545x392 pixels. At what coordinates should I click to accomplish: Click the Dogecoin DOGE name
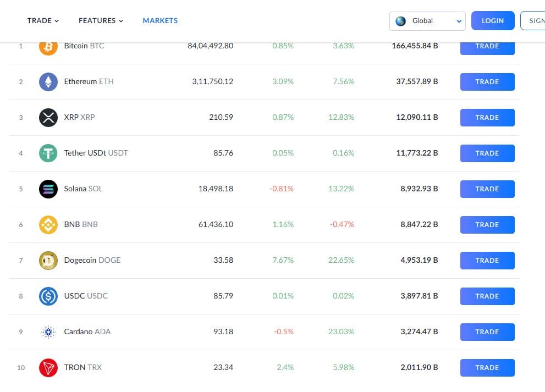coord(92,260)
